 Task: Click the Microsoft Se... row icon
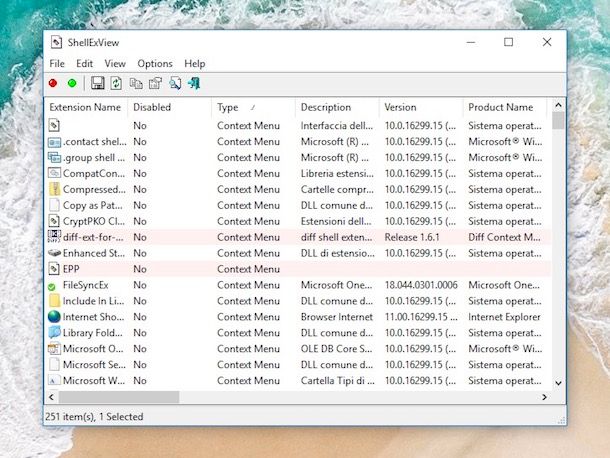click(54, 365)
